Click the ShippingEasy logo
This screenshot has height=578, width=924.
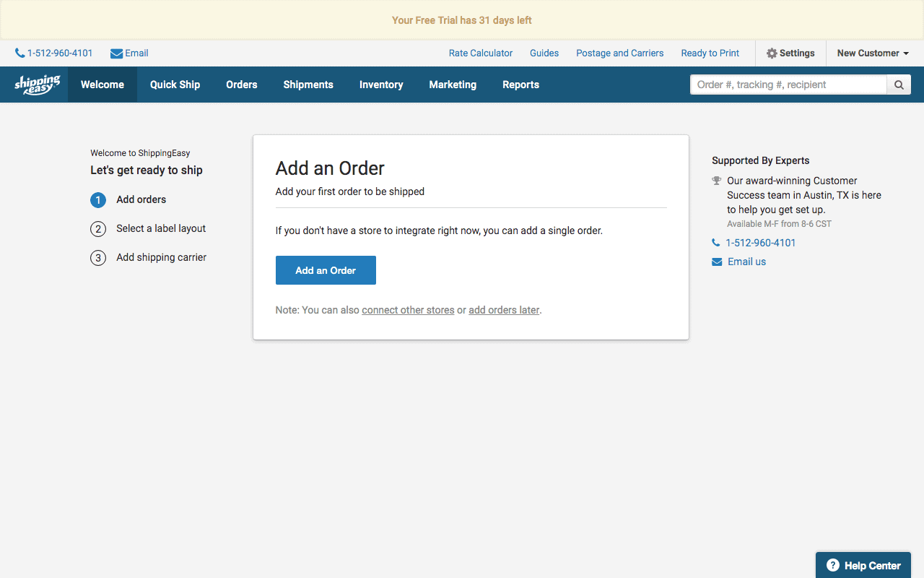click(x=38, y=85)
